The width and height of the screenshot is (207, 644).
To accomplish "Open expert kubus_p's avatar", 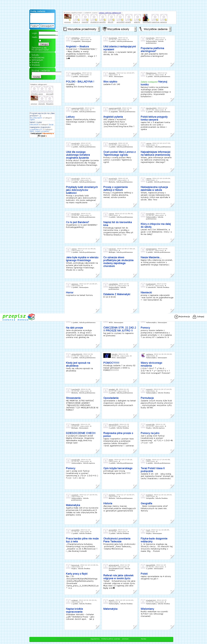I will pos(77,17).
